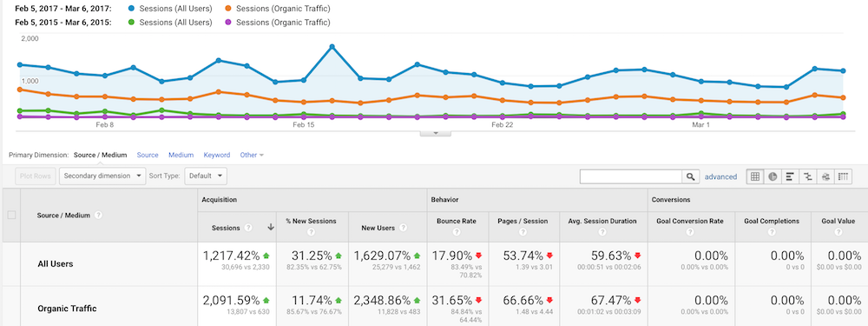Switch to the Comparison view icon
The width and height of the screenshot is (868, 326).
coord(807,176)
